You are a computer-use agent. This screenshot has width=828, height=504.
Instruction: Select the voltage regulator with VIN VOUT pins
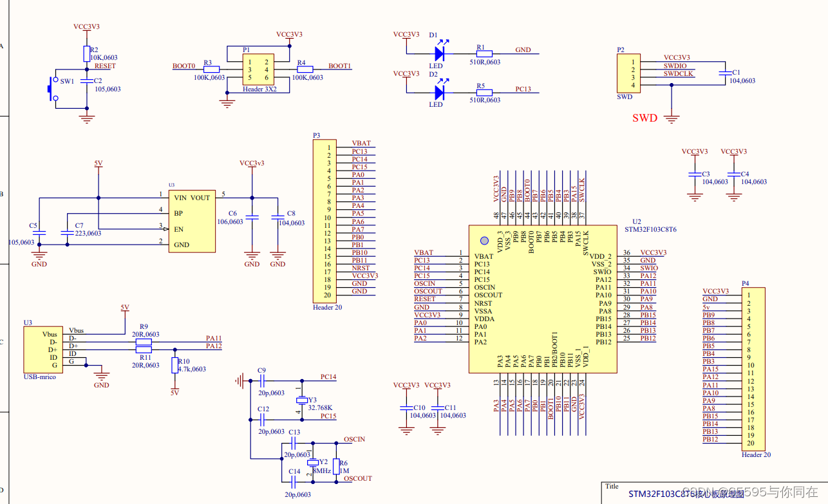(192, 221)
